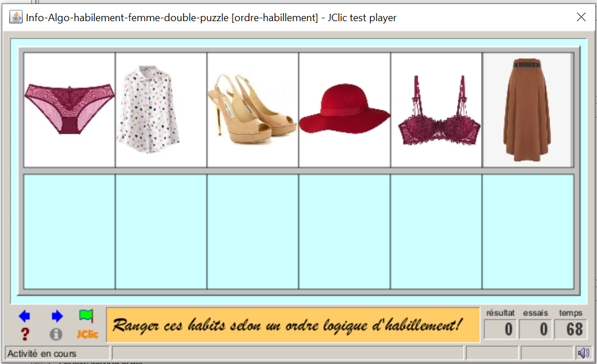Advance to next activity with blue right arrow
597x364 pixels.
coord(57,316)
